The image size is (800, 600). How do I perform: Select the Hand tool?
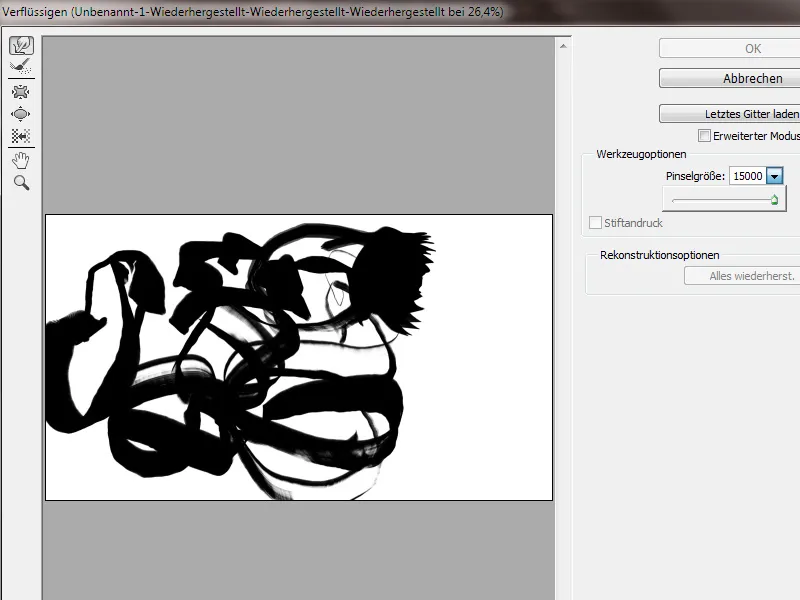pos(20,160)
